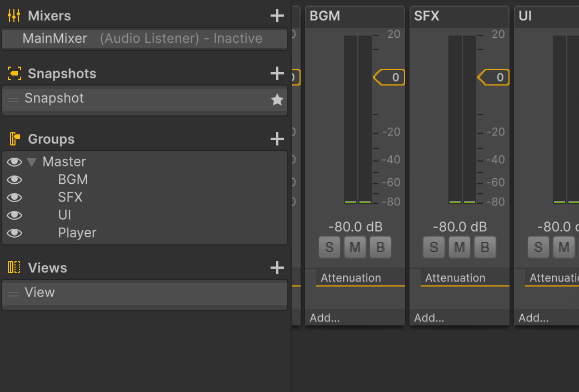The width and height of the screenshot is (579, 392).
Task: Hide the Master group with eye icon
Action: [14, 162]
